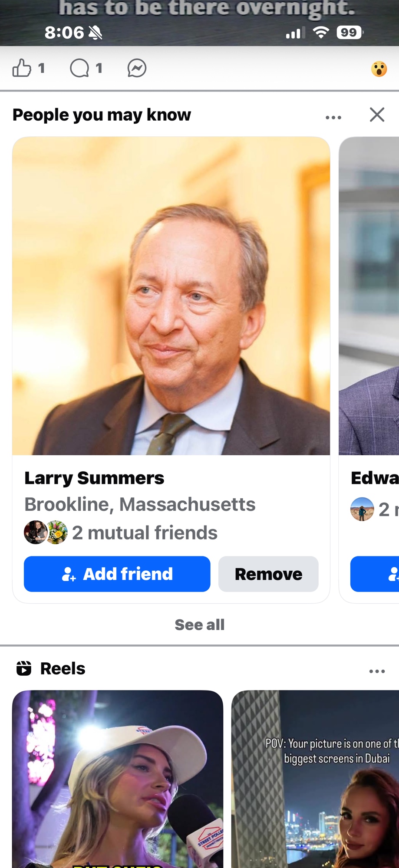Open the profile photo on the Larry Summers card
Image resolution: width=399 pixels, height=868 pixels.
171,296
